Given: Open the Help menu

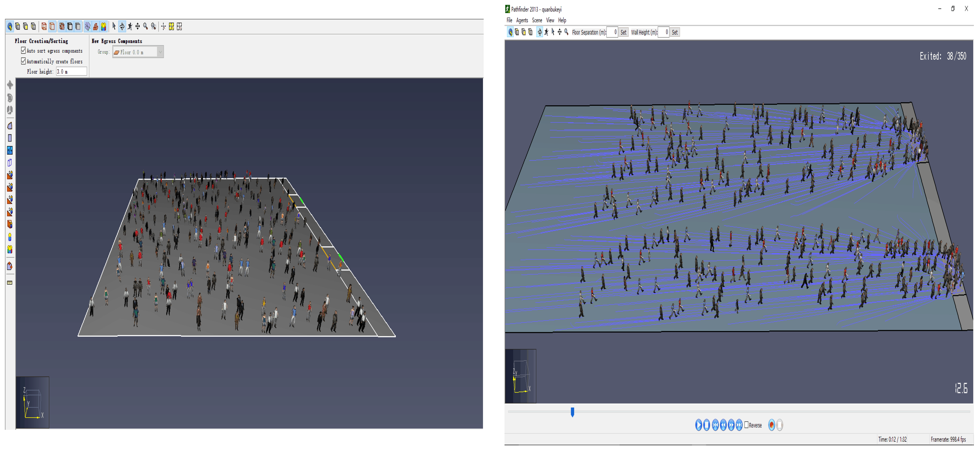Looking at the screenshot, I should pyautogui.click(x=562, y=20).
